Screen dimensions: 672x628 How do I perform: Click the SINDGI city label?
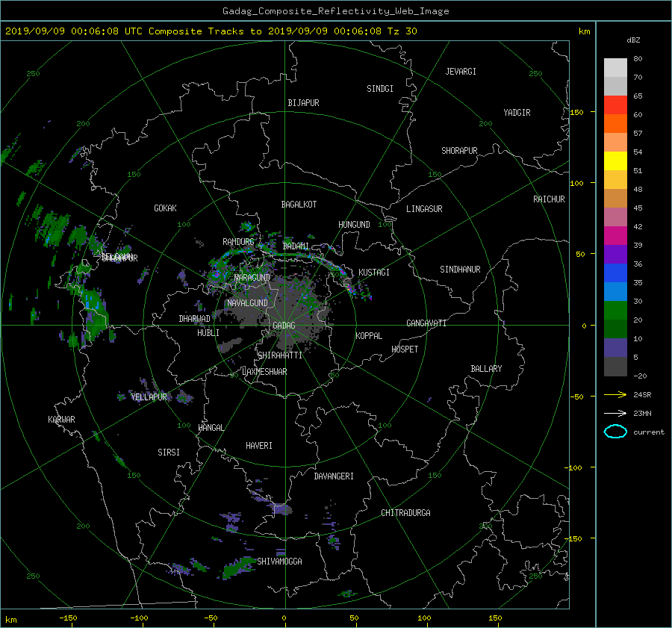[380, 89]
